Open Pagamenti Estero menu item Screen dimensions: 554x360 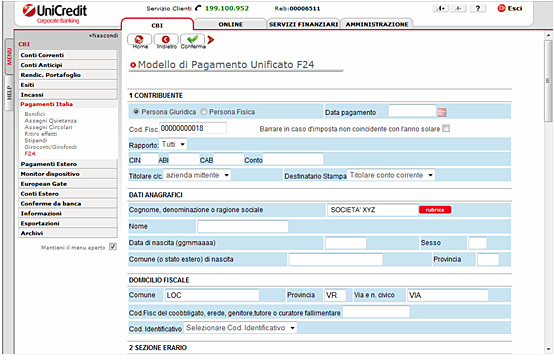coord(67,164)
